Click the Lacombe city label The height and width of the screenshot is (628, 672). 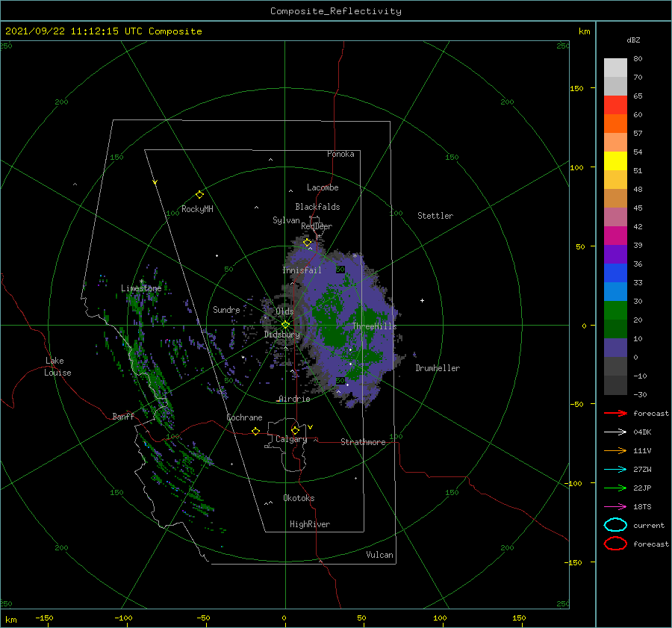pos(323,187)
